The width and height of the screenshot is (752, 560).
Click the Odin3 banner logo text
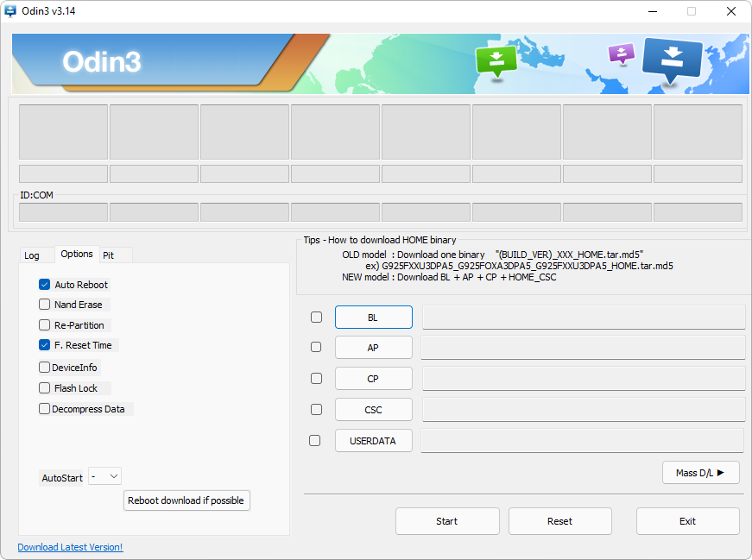click(102, 61)
